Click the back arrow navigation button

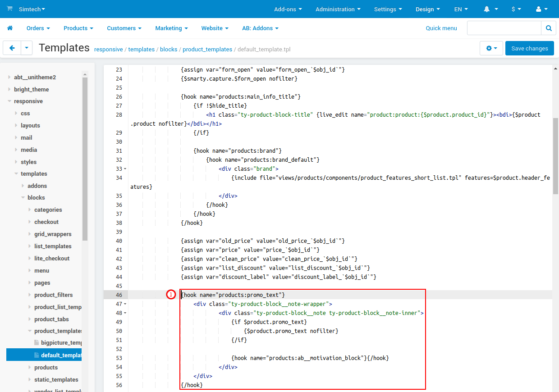[x=12, y=48]
